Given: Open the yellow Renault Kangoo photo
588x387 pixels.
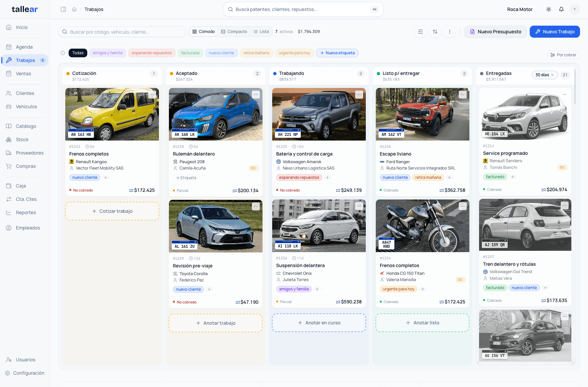Looking at the screenshot, I should pyautogui.click(x=112, y=114).
